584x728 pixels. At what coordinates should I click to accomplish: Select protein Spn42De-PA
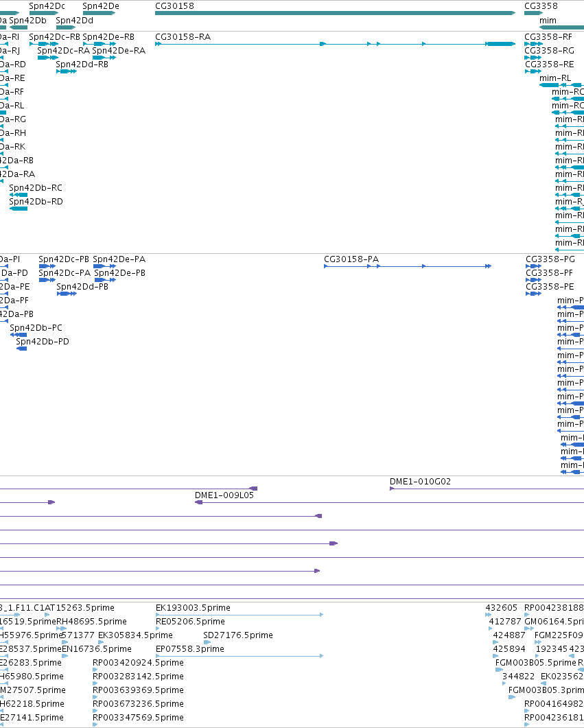[119, 259]
